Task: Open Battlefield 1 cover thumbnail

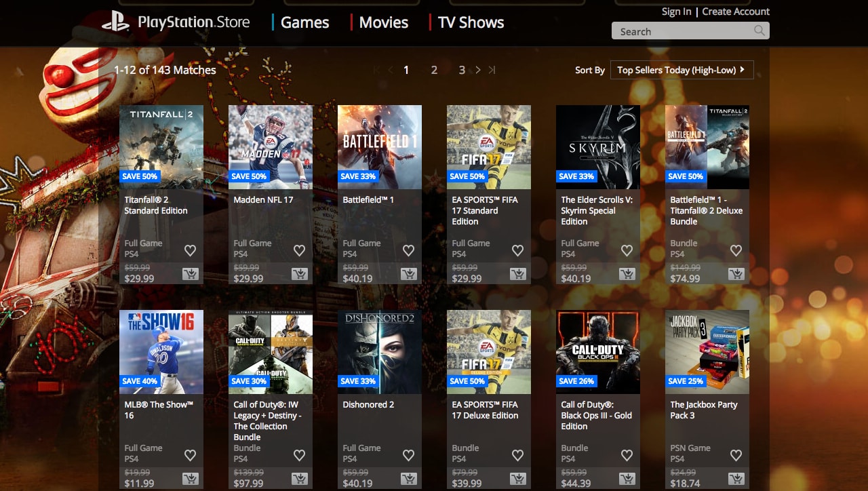Action: pyautogui.click(x=380, y=147)
